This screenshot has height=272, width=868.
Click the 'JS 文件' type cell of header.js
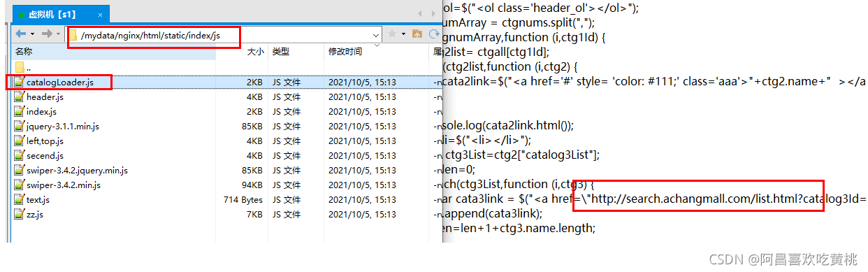(x=287, y=97)
